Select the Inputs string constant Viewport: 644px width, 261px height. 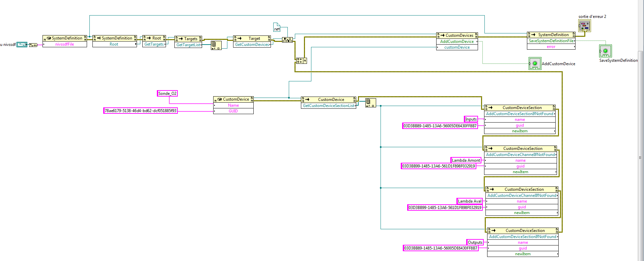(471, 119)
